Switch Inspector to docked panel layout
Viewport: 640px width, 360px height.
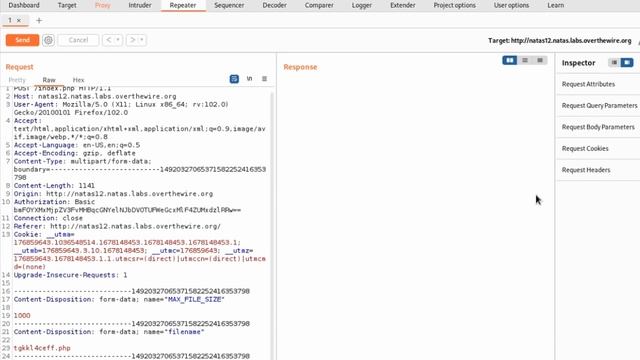pyautogui.click(x=627, y=62)
